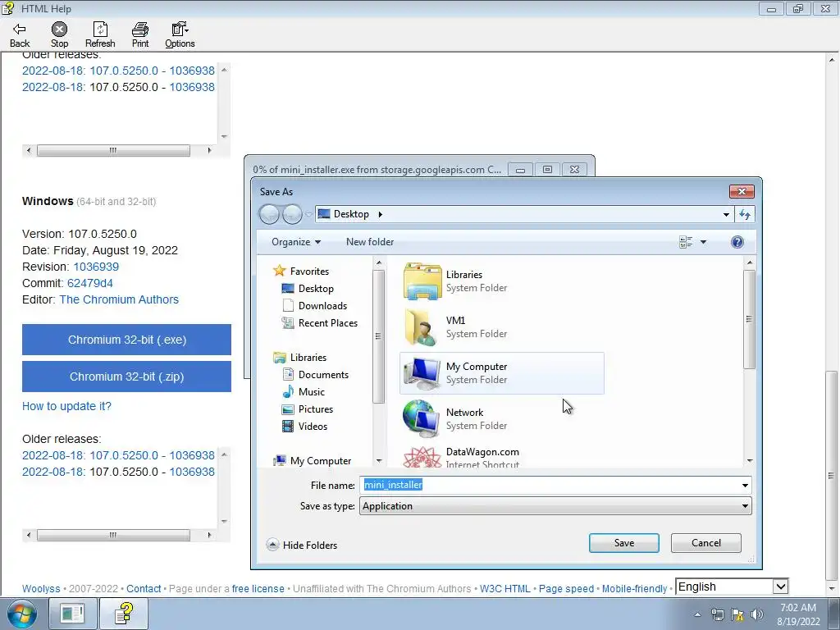Click the navigation pane scrollbar thumb
The height and width of the screenshot is (630, 840).
(378, 336)
